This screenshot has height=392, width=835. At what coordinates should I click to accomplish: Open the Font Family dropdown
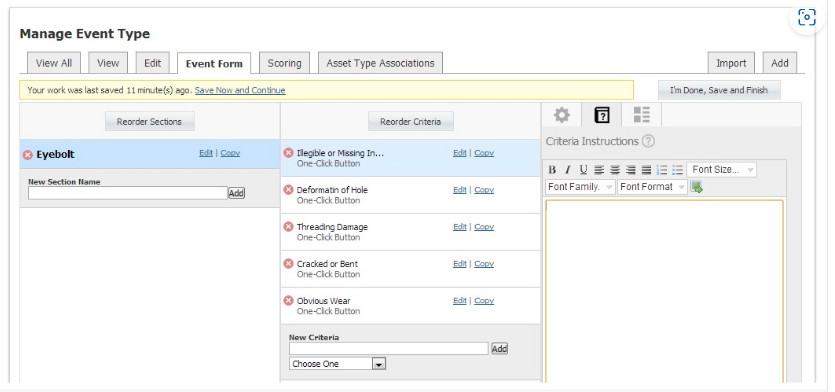tap(580, 187)
